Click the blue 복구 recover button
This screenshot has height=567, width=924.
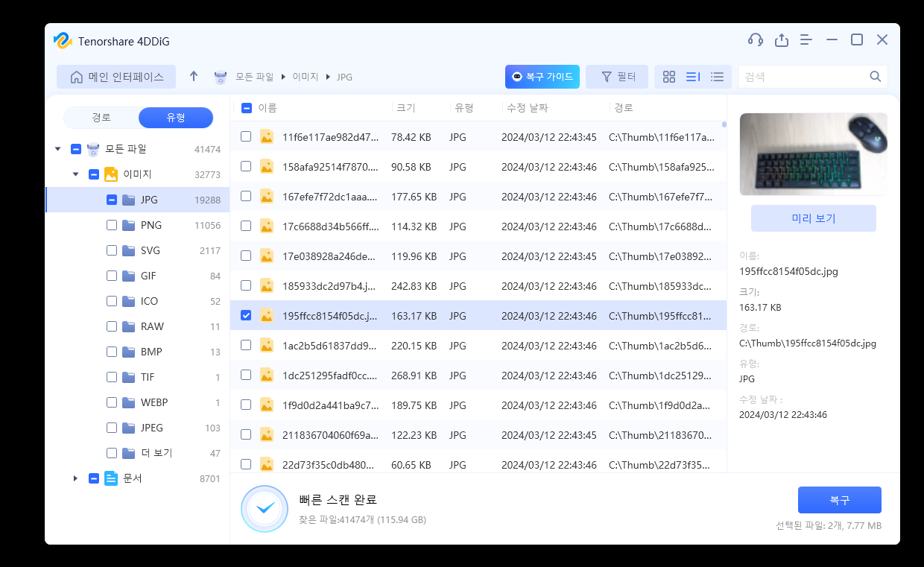pos(840,500)
